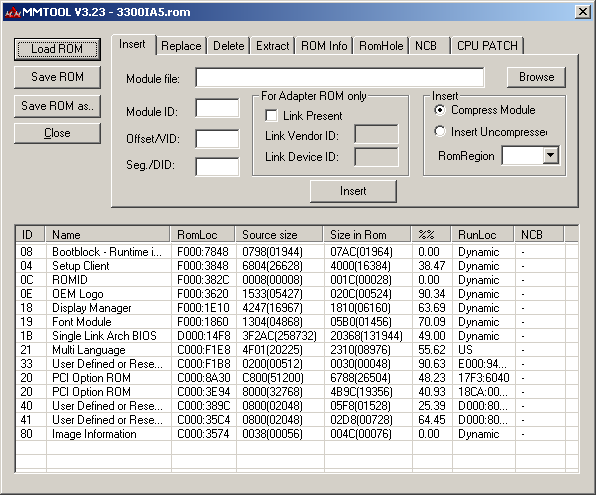
Task: Select the OEM Logo module row
Action: click(297, 294)
